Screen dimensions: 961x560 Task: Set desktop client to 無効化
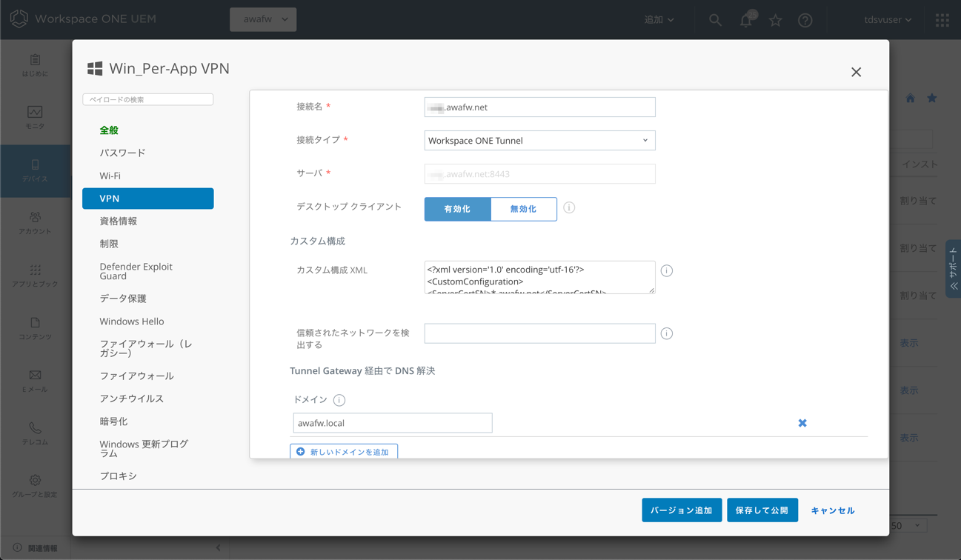(524, 209)
